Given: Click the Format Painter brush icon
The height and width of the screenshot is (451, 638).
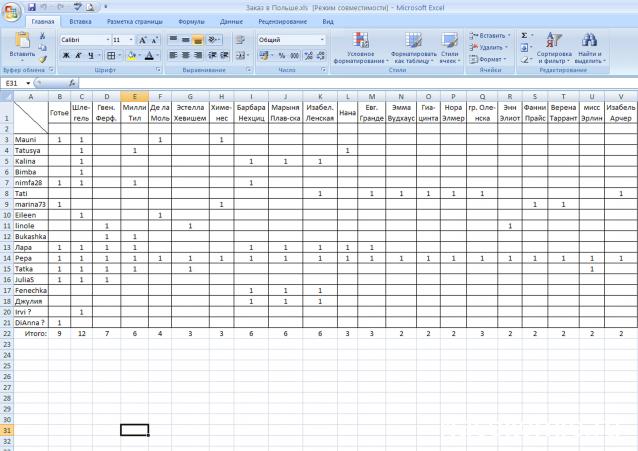Looking at the screenshot, I should [42, 59].
